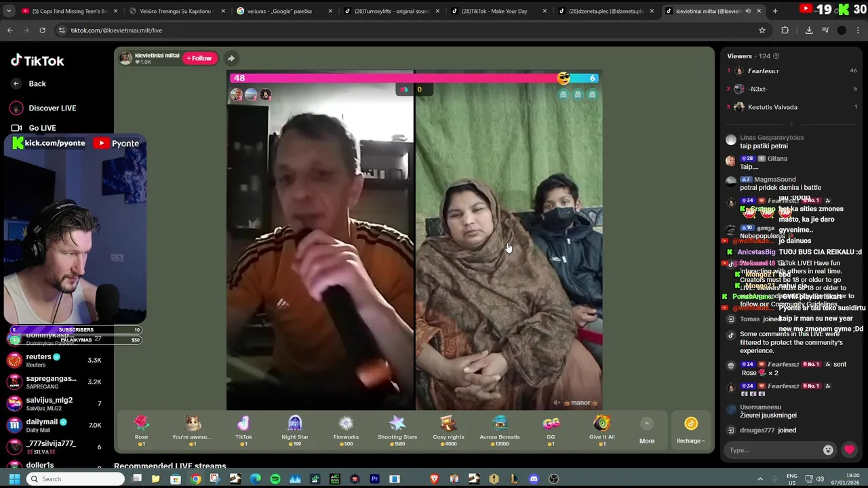
Task: Send a heart like in chat
Action: 849,450
